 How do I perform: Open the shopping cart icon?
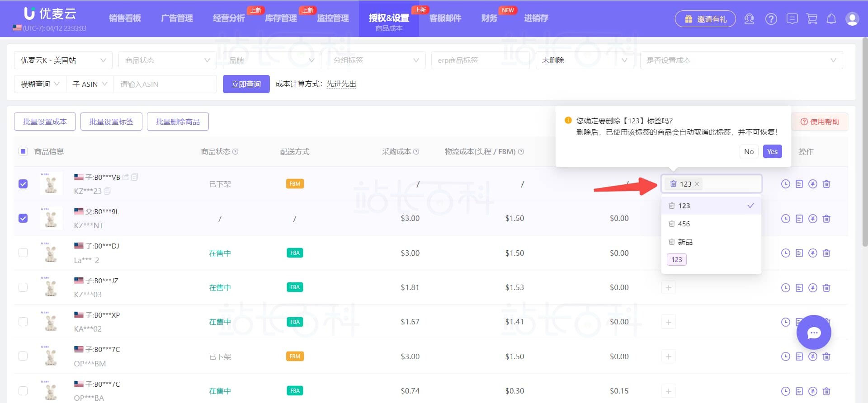(x=812, y=19)
